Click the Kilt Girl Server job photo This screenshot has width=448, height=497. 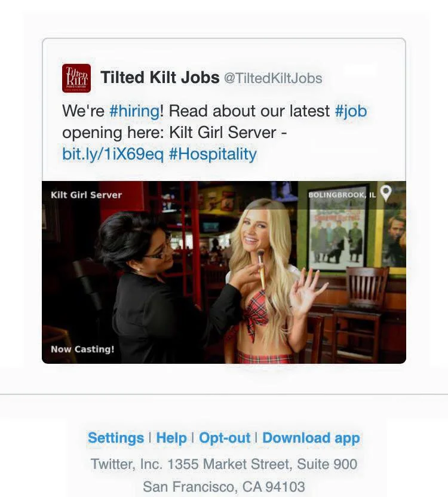click(224, 272)
